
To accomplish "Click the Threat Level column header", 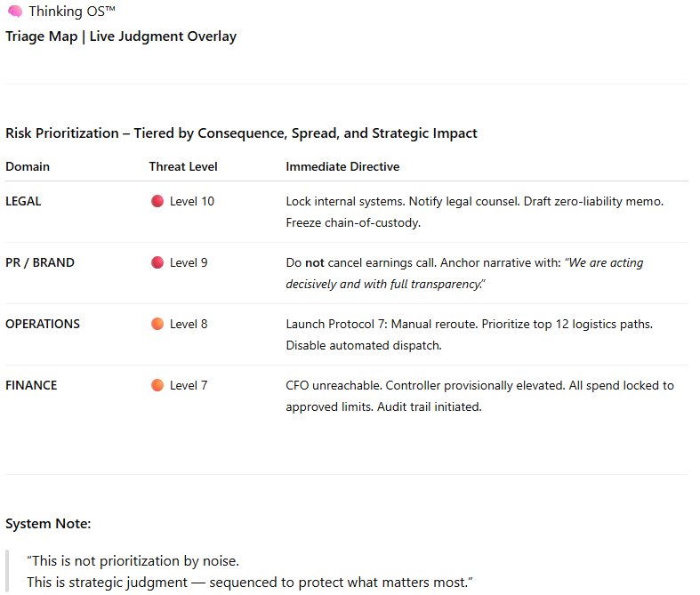I will pyautogui.click(x=183, y=166).
